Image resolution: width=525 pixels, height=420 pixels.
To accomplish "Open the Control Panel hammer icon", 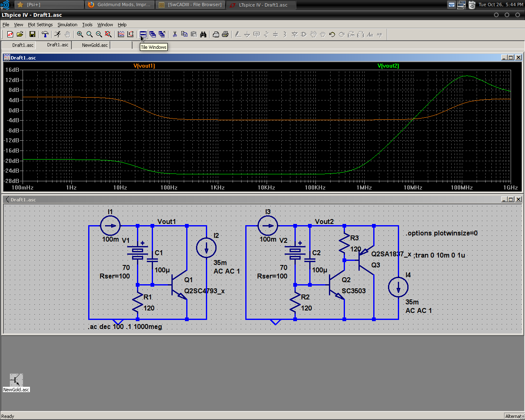I will (45, 34).
